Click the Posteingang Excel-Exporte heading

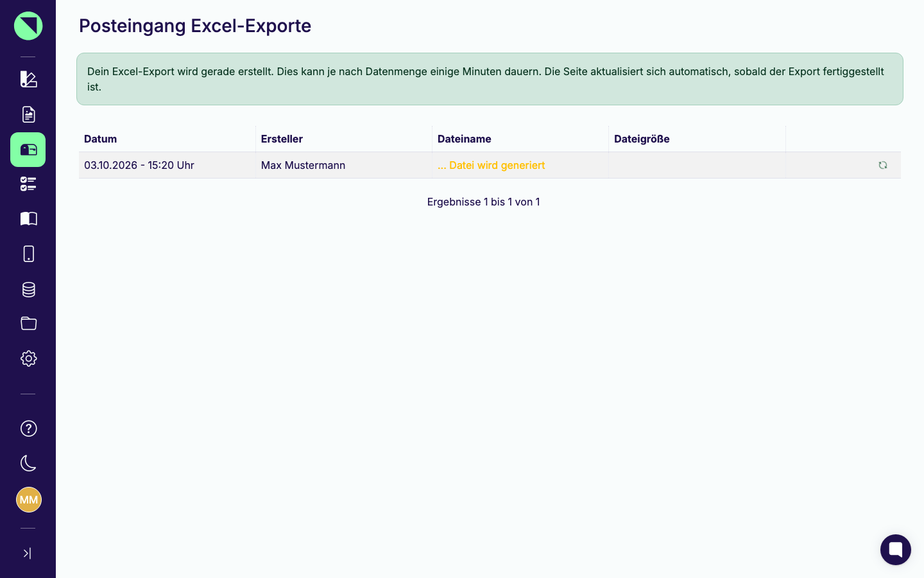195,26
